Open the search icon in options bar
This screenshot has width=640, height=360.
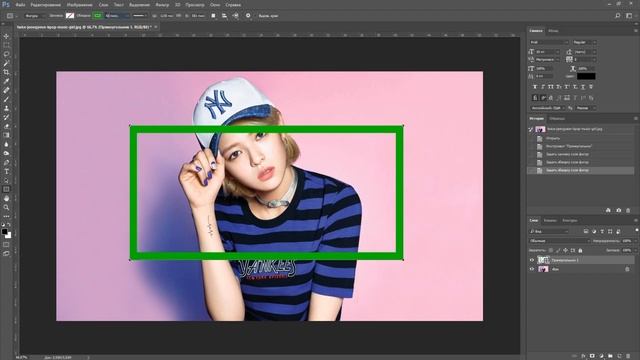(x=618, y=16)
